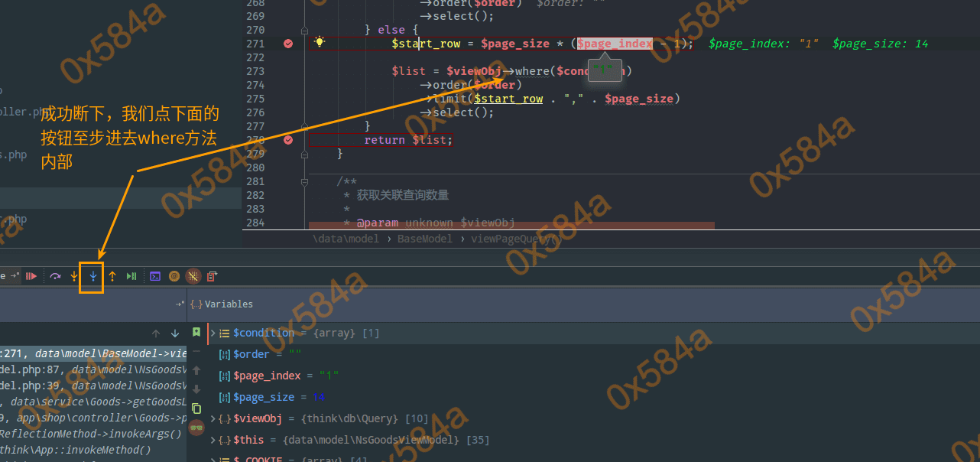980x462 pixels.
Task: Click the Step Over debugger button
Action: pos(56,276)
